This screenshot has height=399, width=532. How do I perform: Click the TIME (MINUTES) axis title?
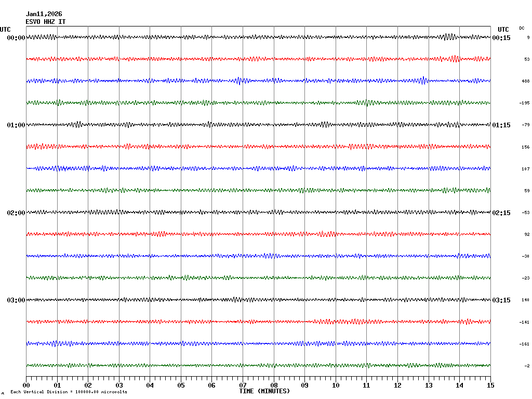coord(264,391)
